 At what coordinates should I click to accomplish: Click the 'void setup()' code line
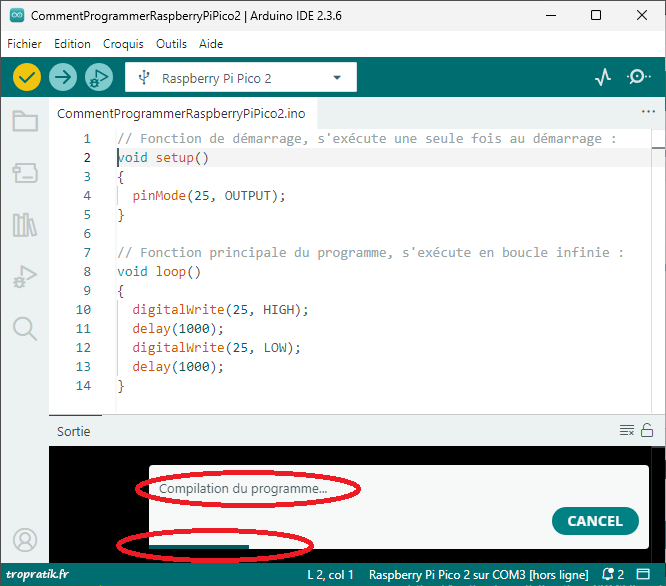coord(163,158)
